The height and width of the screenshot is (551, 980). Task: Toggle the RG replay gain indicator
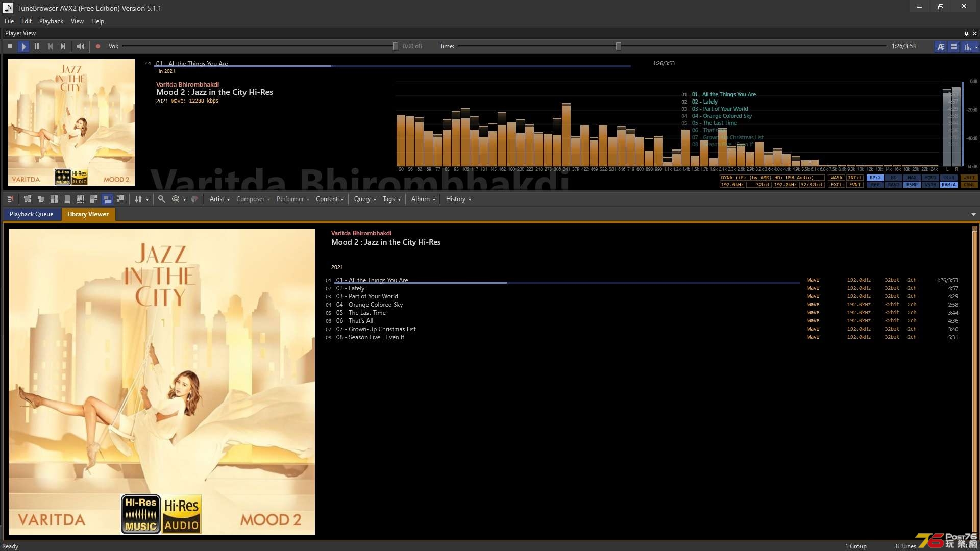pyautogui.click(x=893, y=178)
